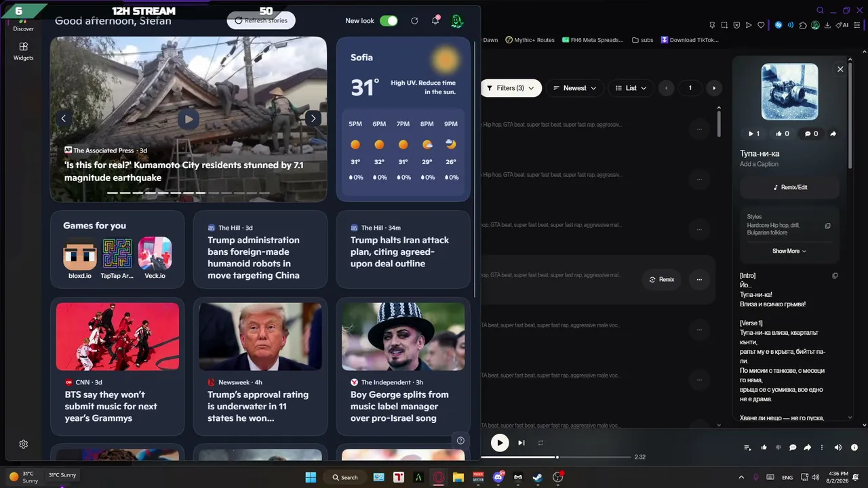The width and height of the screenshot is (868, 488).
Task: Open the Windows Start menu
Action: tap(311, 477)
